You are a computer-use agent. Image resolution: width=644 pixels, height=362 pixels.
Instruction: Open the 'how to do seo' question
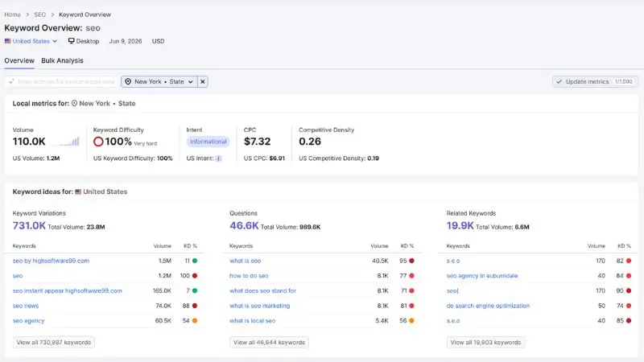249,276
